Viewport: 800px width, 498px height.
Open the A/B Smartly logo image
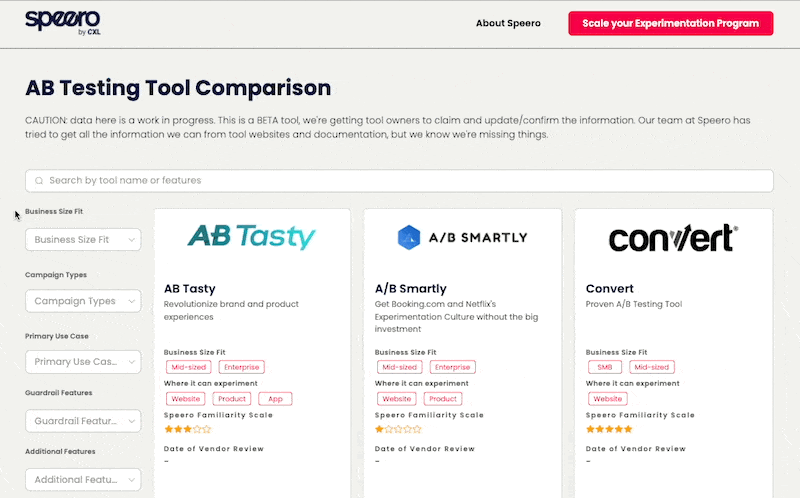click(x=462, y=237)
